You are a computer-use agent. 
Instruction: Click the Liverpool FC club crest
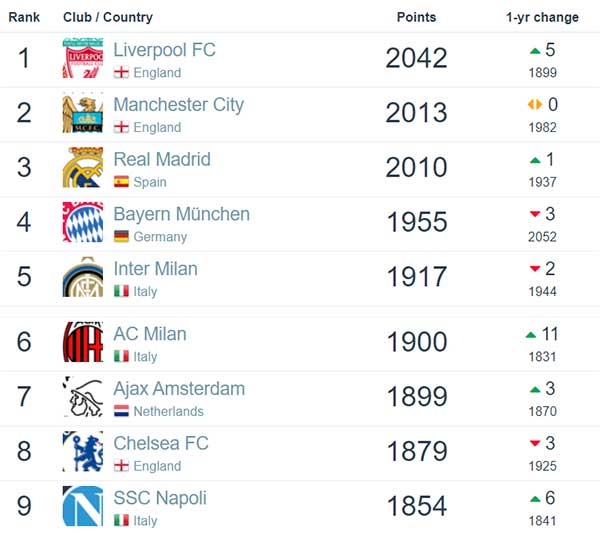point(83,58)
